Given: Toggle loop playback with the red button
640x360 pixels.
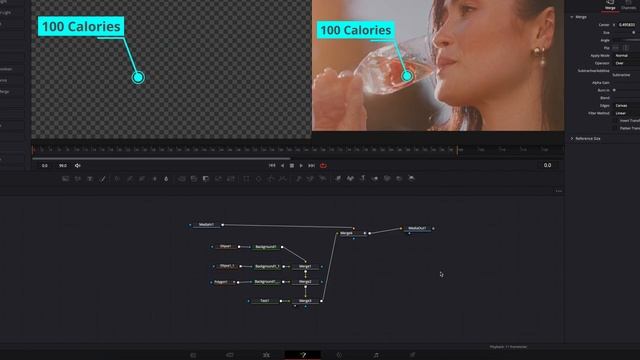Looking at the screenshot, I should (323, 166).
